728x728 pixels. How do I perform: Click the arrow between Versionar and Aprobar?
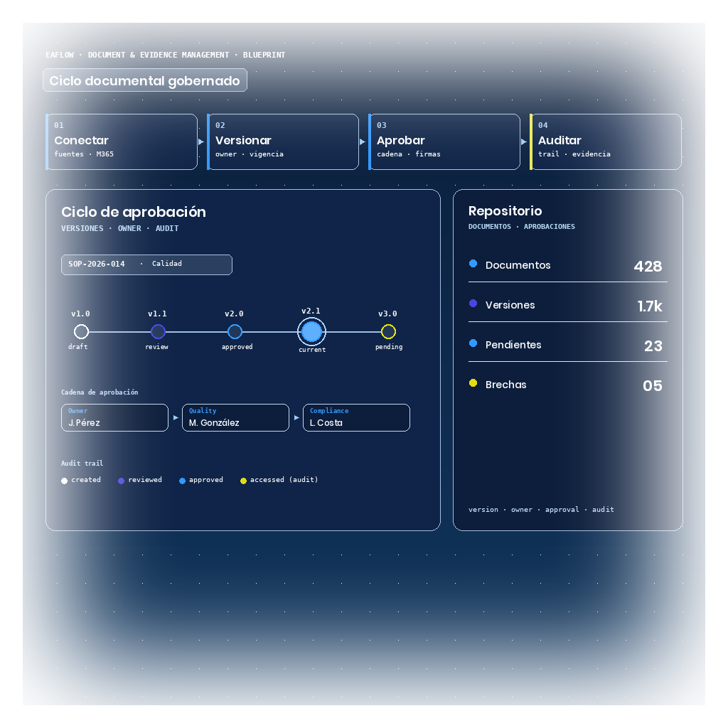[362, 141]
